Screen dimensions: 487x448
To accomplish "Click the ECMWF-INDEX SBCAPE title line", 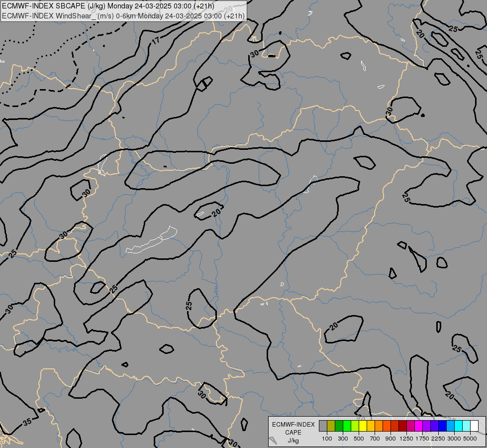I will [x=108, y=6].
